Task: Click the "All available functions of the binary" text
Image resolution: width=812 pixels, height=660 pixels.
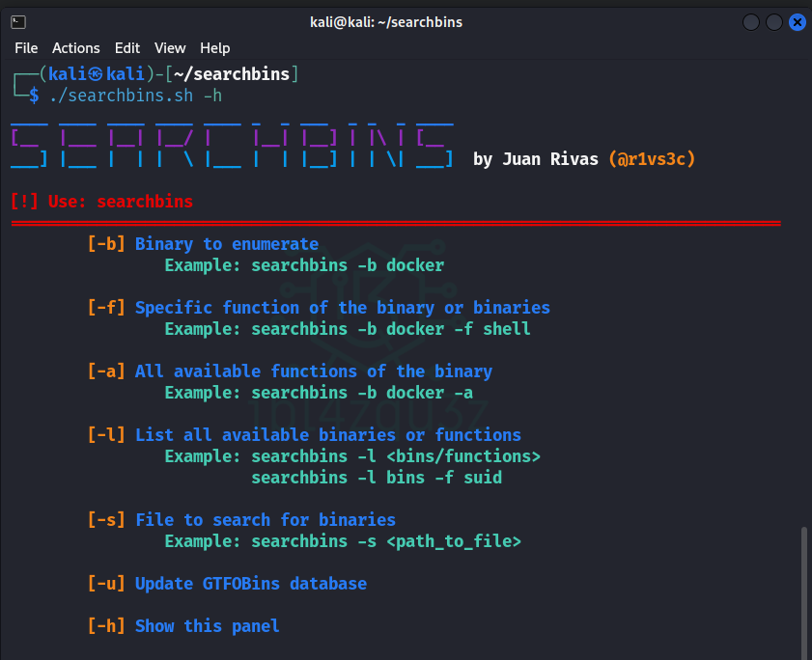Action: [314, 371]
